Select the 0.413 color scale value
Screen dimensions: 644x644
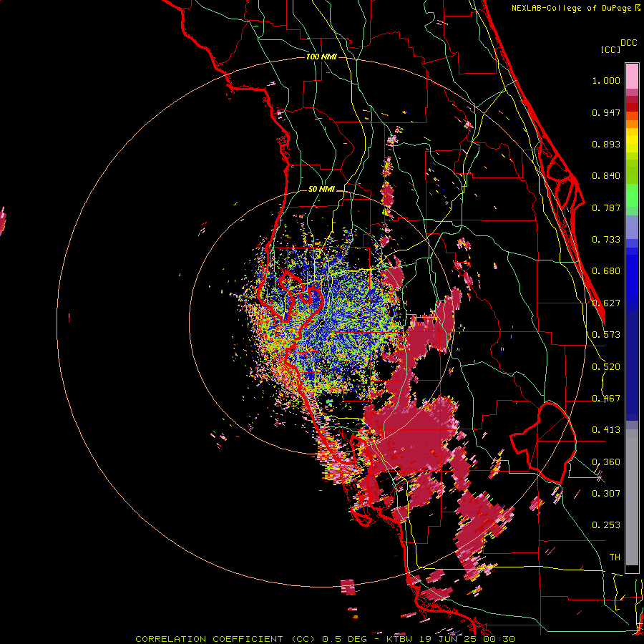tap(606, 430)
